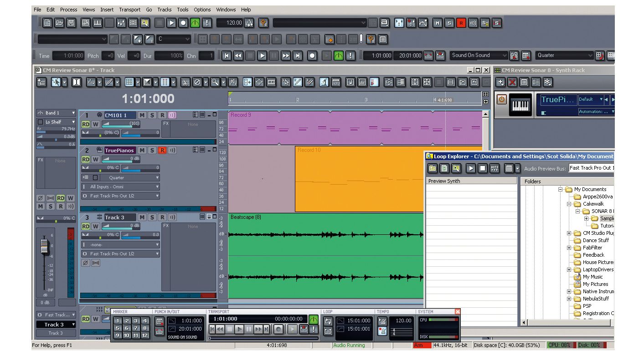Click the red Delete synth icon in Synth Rack
The image size is (644, 362).
[x=512, y=82]
